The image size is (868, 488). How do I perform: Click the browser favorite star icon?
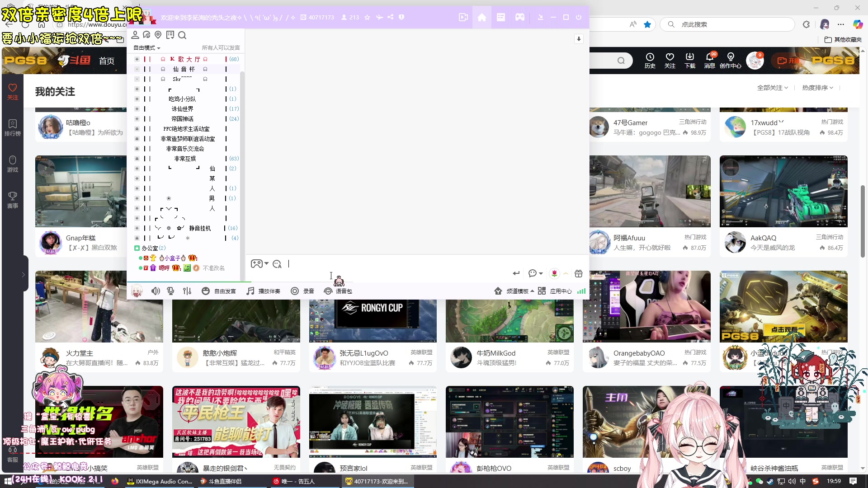coord(647,24)
